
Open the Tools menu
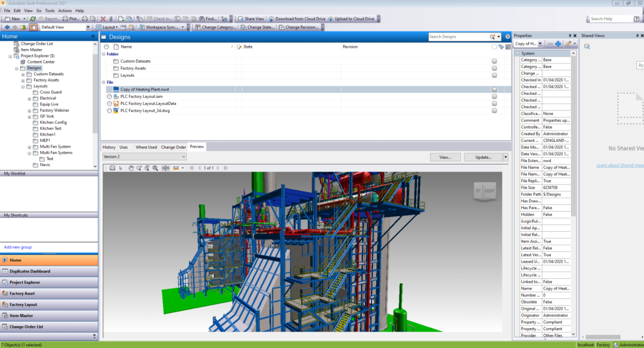click(50, 11)
